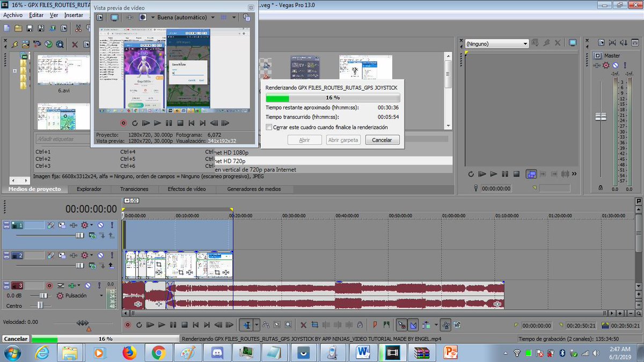Viewport: 644px width, 362px height.
Task: Move the Master volume fader
Action: [x=601, y=116]
